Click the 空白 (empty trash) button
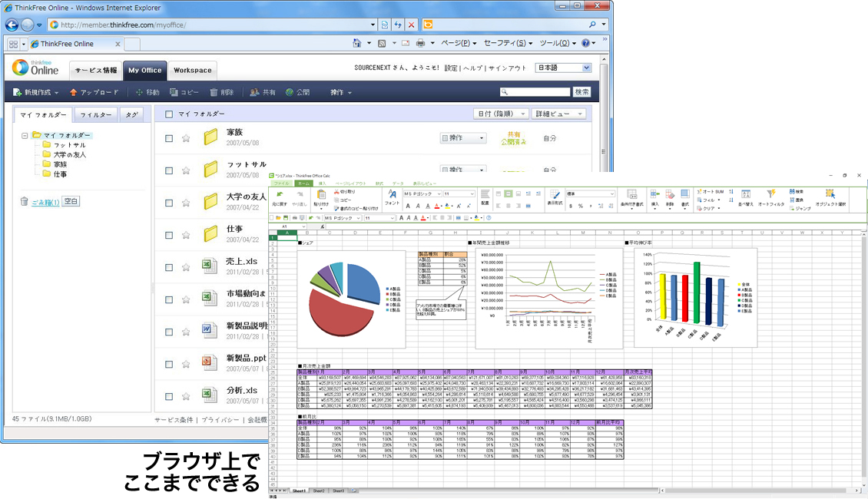Viewport: 868px width, 499px height. (x=71, y=201)
